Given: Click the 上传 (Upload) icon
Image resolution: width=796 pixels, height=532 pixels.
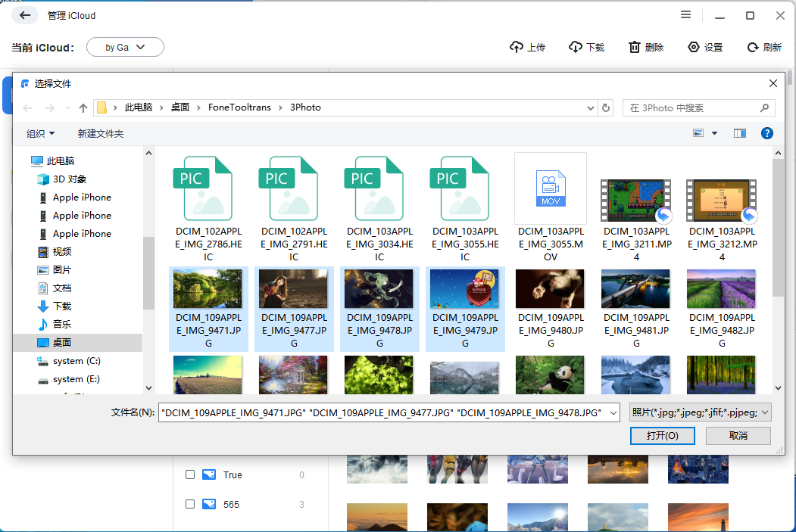Looking at the screenshot, I should (516, 46).
